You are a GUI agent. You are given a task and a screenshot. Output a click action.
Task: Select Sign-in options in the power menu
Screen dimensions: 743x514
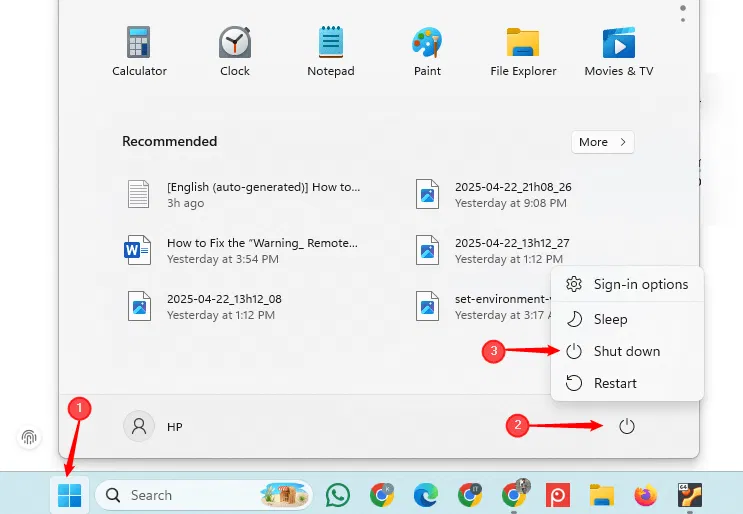(x=627, y=284)
